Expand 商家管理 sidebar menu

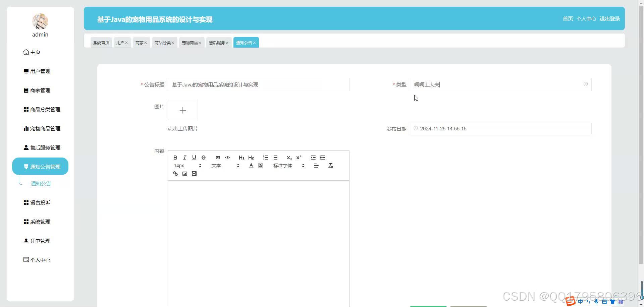click(x=40, y=90)
